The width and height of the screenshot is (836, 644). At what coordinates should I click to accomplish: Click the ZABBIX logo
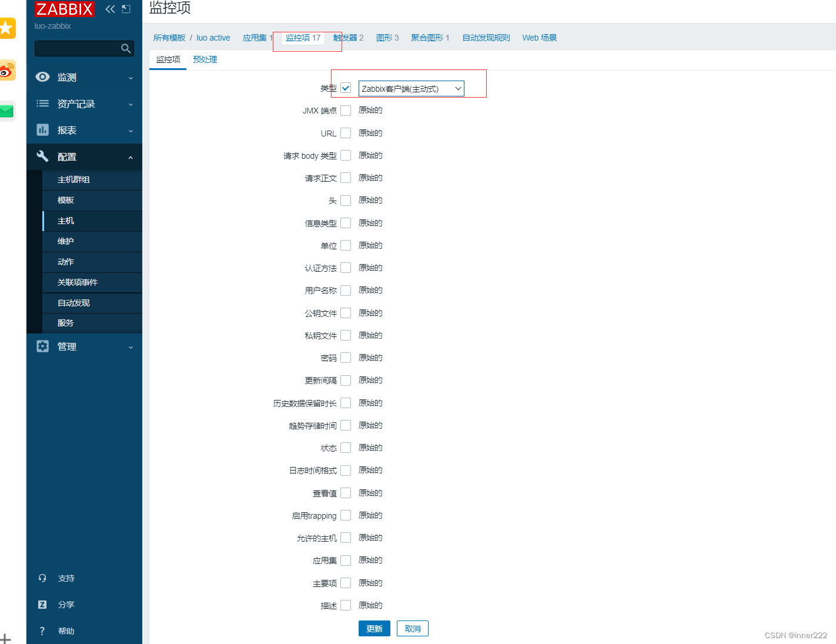point(64,9)
